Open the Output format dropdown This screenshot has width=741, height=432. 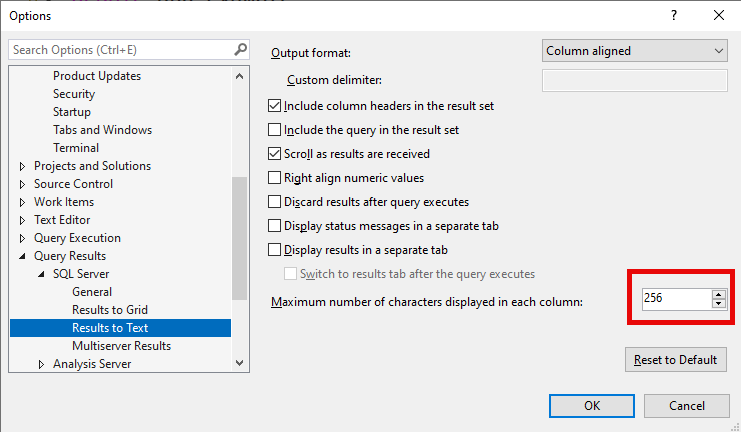pyautogui.click(x=635, y=51)
